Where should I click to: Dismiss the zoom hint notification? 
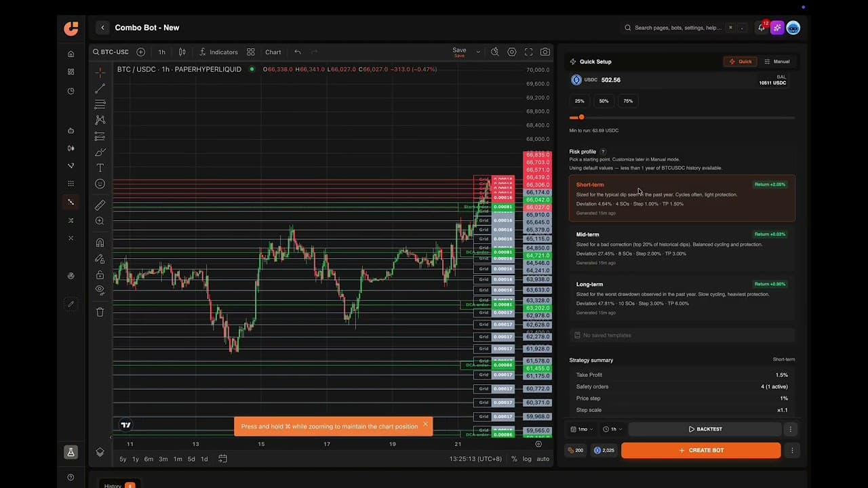click(x=425, y=424)
